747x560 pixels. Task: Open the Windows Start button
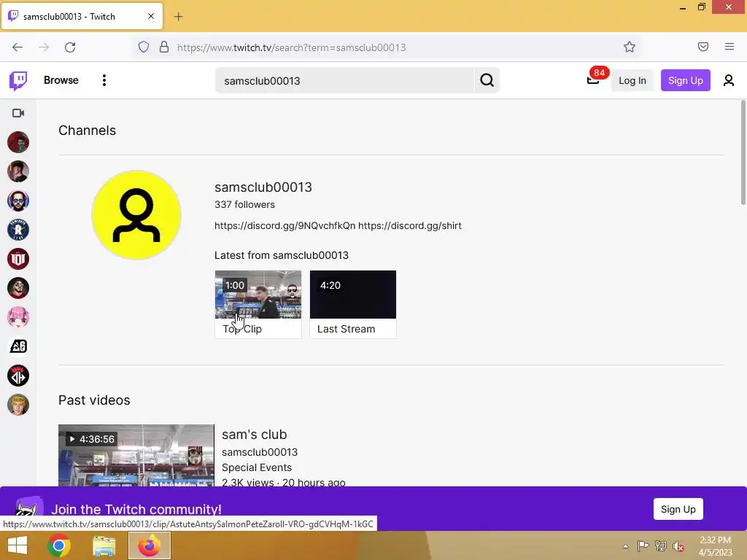[18, 545]
